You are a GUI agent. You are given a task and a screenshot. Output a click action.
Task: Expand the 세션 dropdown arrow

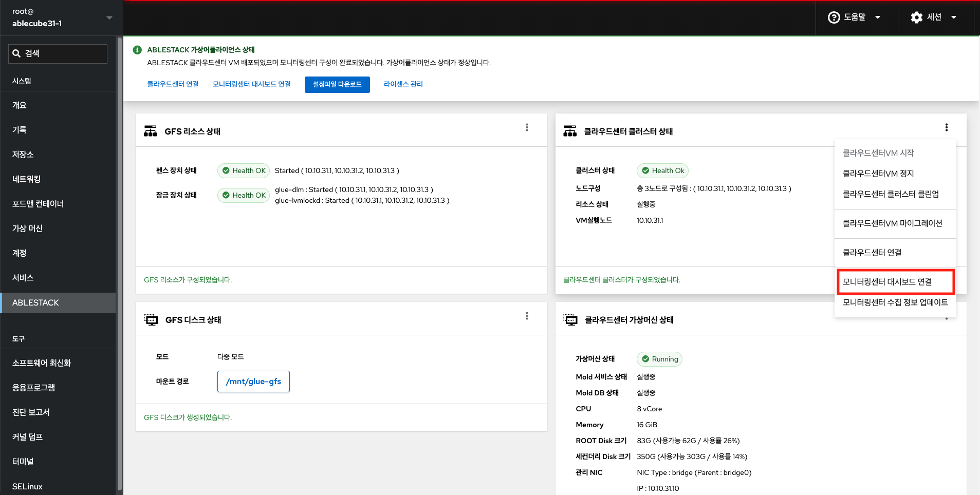click(x=954, y=17)
